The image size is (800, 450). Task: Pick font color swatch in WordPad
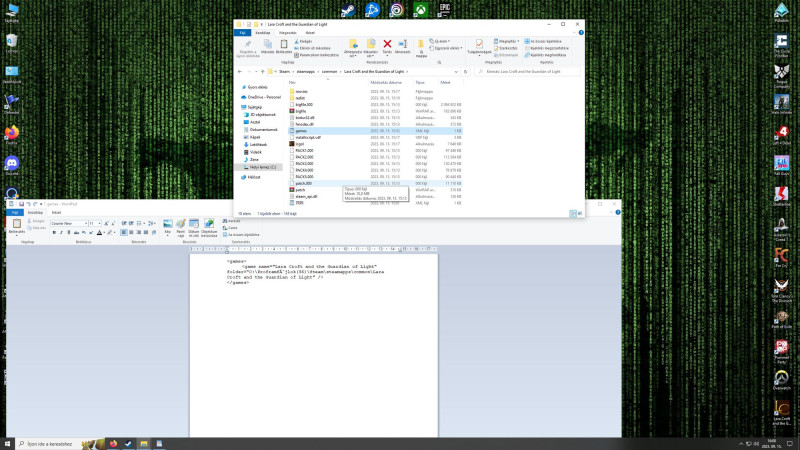tap(99, 233)
